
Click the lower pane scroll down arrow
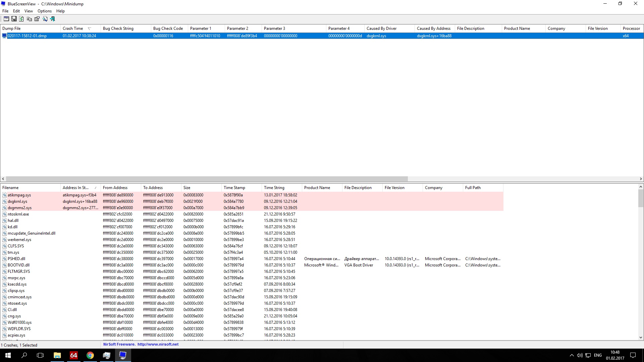641,338
